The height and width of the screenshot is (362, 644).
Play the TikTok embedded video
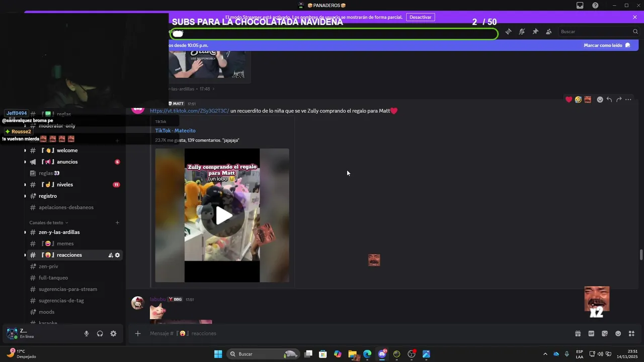[224, 216]
